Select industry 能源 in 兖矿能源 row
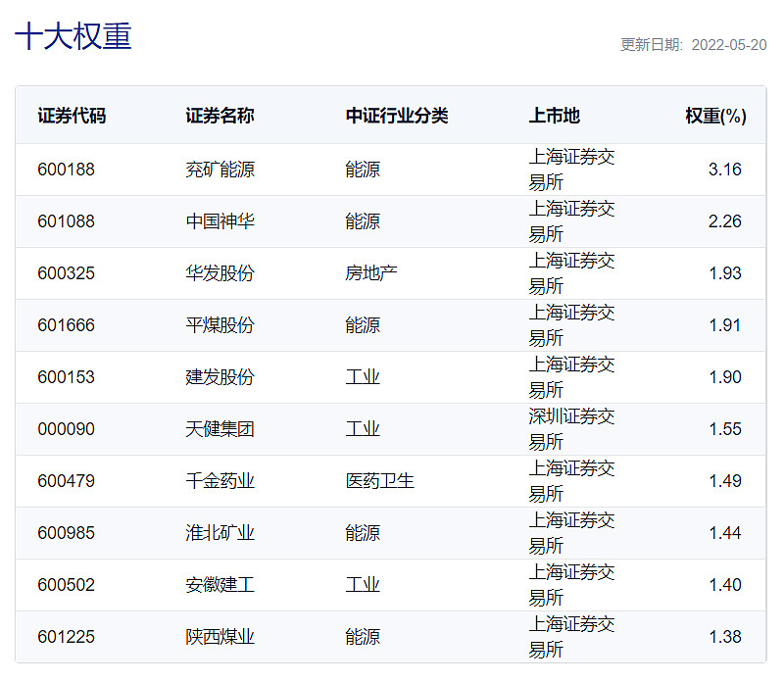Viewport: 784px width, 682px height. [363, 170]
